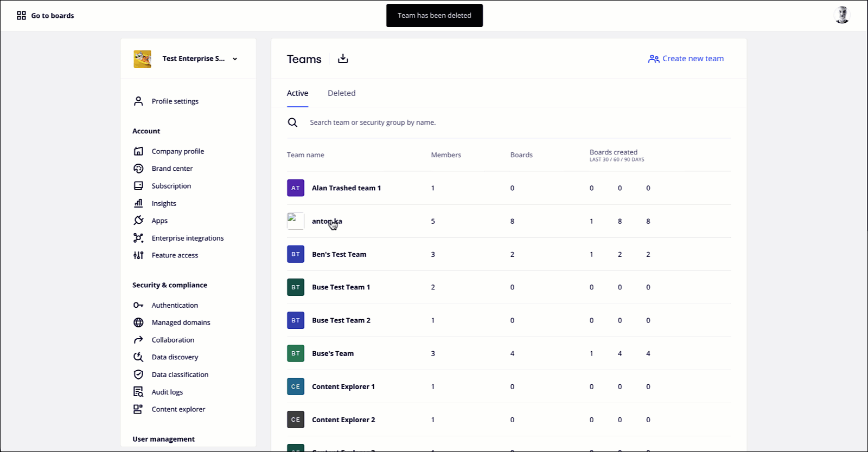Open Collaboration settings

173,340
